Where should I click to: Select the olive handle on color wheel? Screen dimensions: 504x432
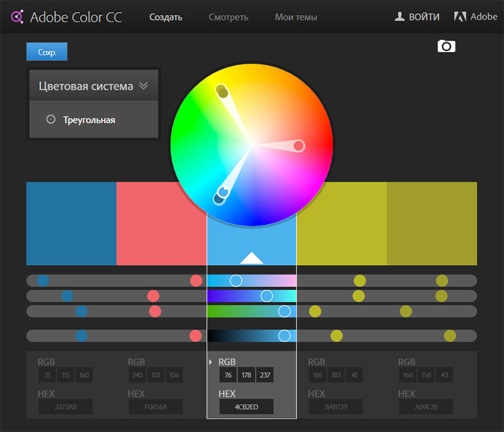(x=223, y=93)
